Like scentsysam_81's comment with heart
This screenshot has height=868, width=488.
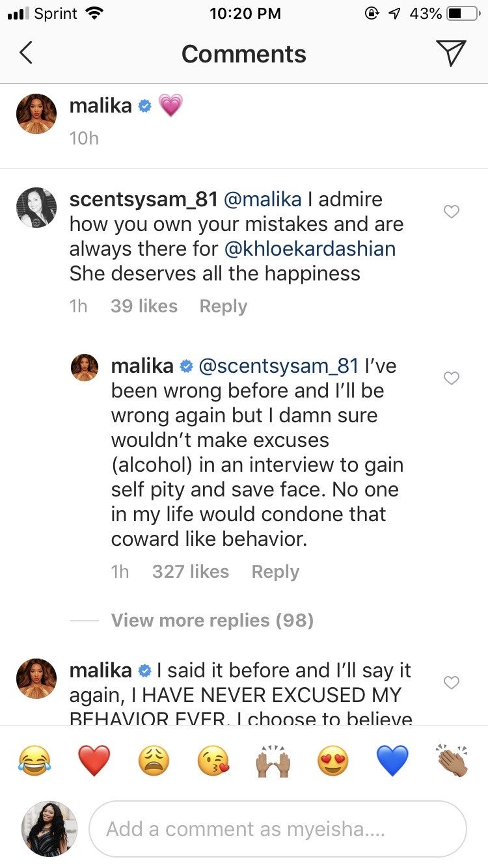[451, 211]
